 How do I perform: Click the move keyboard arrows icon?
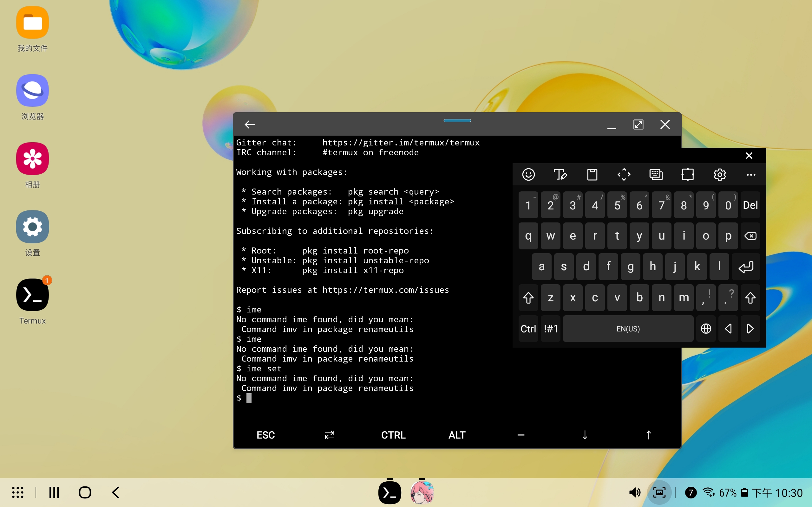624,174
